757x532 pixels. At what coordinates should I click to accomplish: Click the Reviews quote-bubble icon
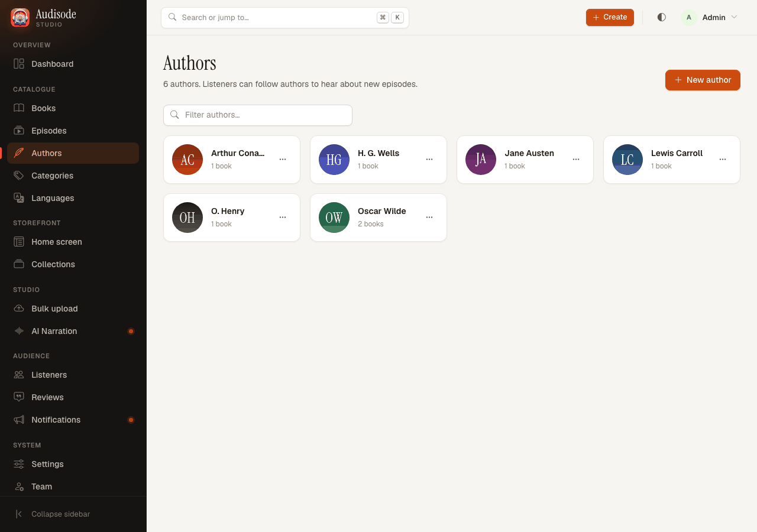(19, 397)
